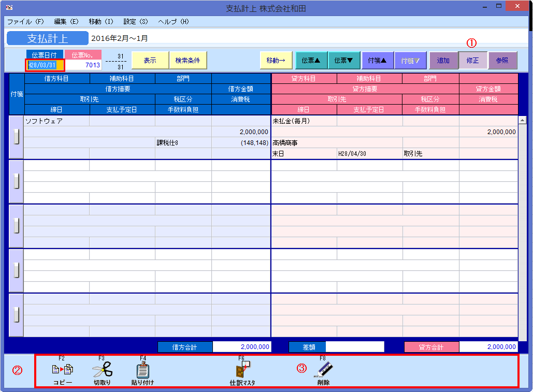
Task: Click the 伝票▲ previous slip button
Action: (311, 60)
